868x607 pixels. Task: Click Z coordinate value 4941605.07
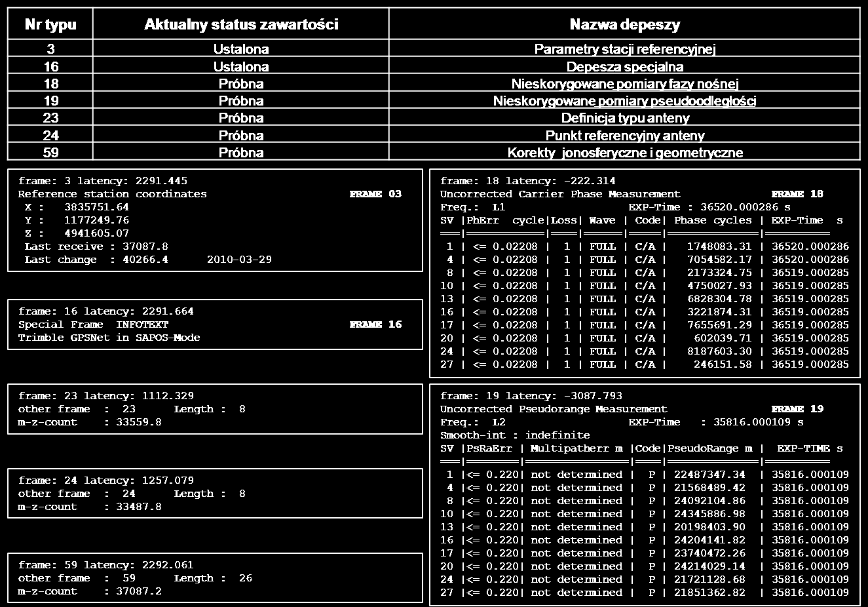(96, 233)
